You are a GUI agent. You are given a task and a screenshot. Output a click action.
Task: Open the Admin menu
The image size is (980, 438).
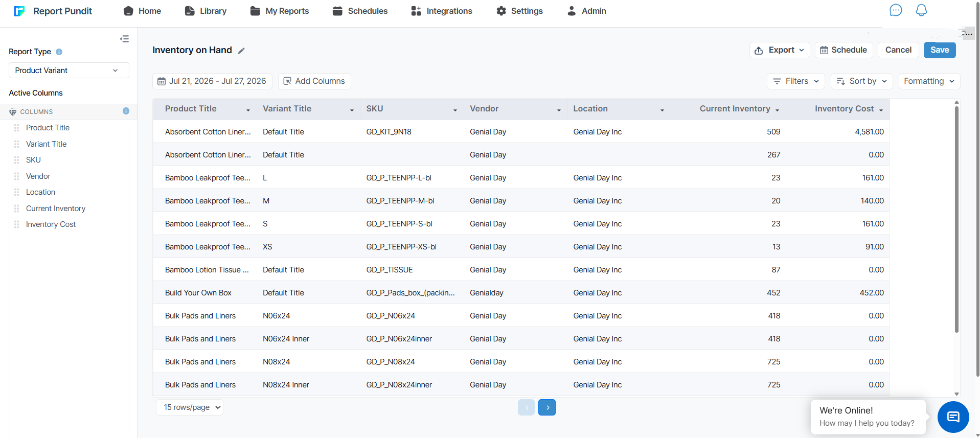click(x=587, y=11)
